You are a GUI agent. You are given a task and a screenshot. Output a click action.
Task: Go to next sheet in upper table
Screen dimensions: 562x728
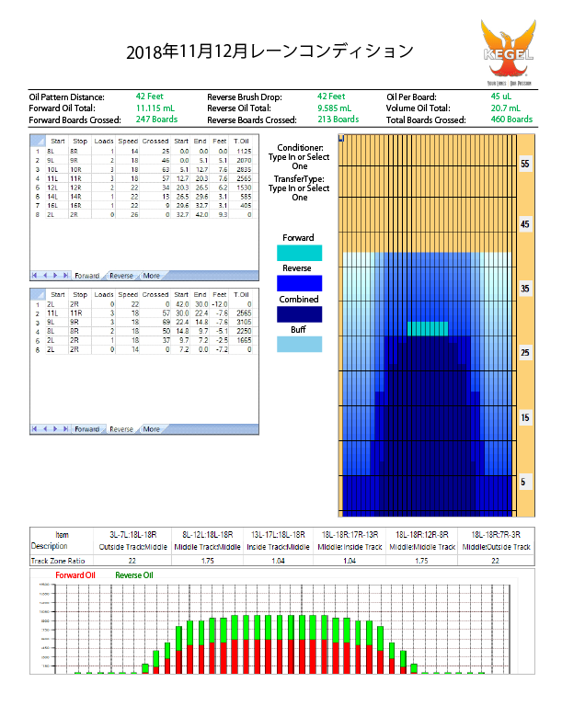coord(55,276)
